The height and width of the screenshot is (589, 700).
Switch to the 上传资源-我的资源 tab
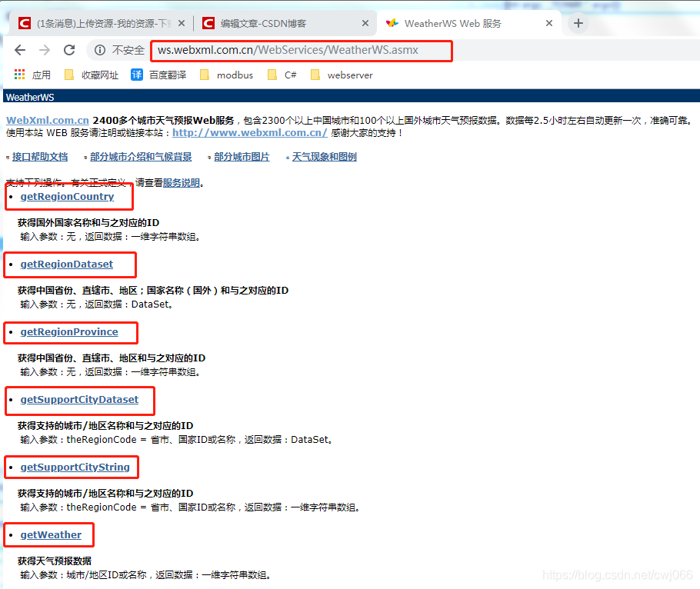102,23
